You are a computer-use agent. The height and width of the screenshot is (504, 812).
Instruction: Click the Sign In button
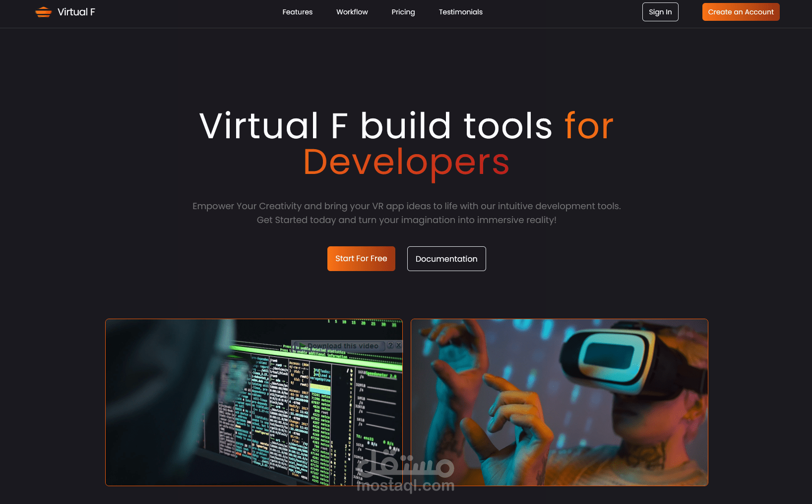click(x=660, y=12)
